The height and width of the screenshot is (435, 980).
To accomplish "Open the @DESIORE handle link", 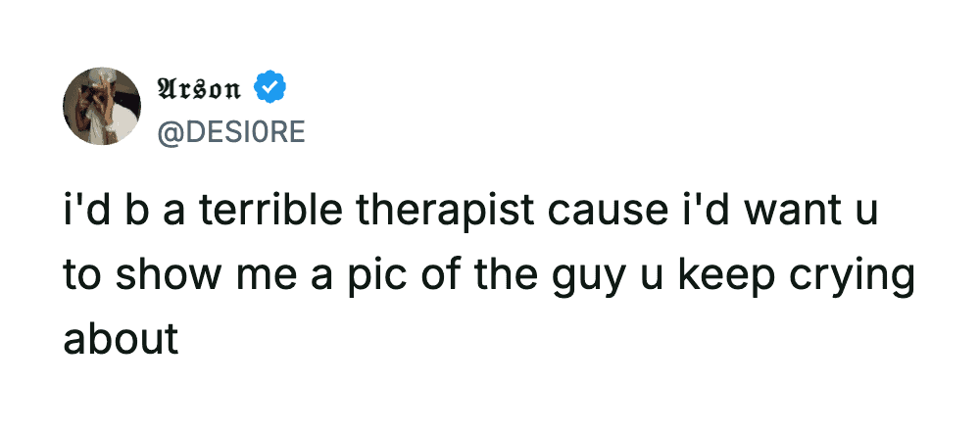I will pyautogui.click(x=231, y=131).
